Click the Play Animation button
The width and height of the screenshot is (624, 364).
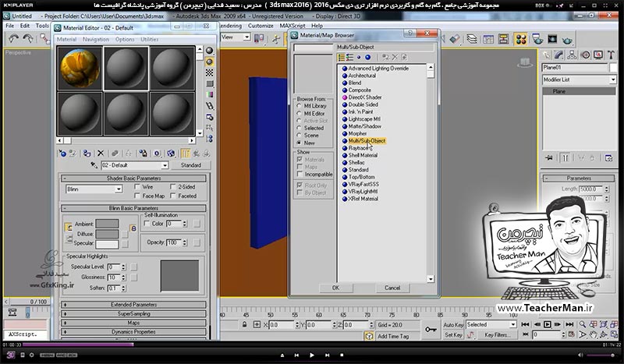click(548, 324)
